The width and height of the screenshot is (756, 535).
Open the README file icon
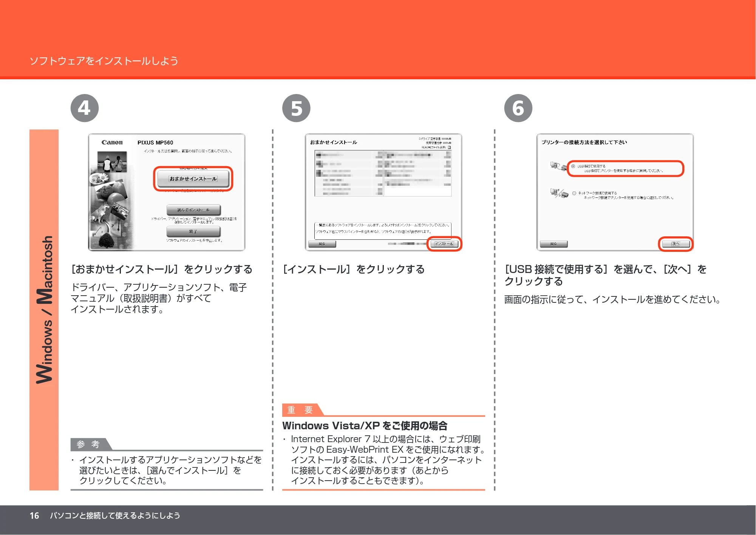449,148
